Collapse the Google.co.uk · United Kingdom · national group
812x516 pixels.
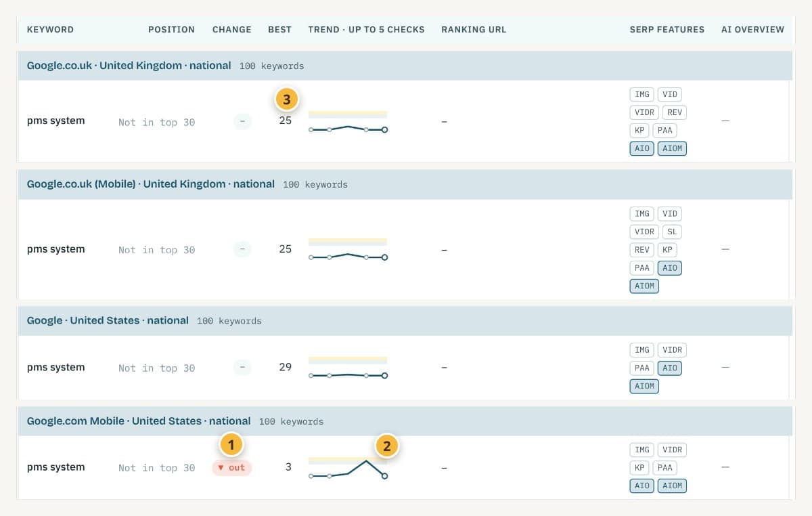(405, 66)
